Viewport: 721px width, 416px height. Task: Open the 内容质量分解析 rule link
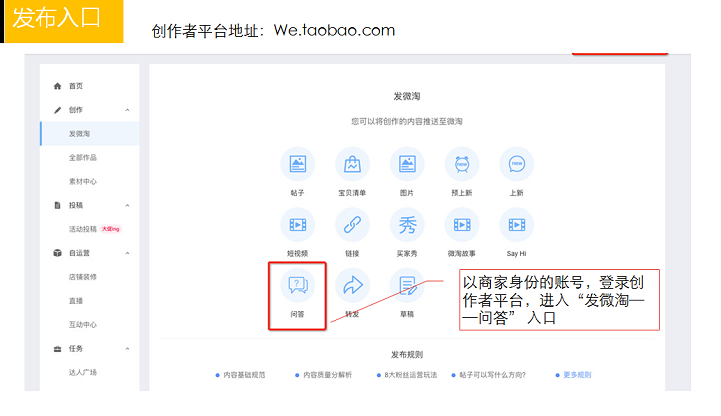327,375
